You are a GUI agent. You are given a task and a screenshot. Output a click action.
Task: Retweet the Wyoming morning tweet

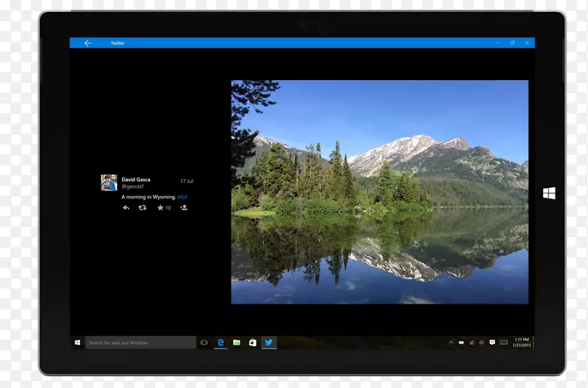143,208
